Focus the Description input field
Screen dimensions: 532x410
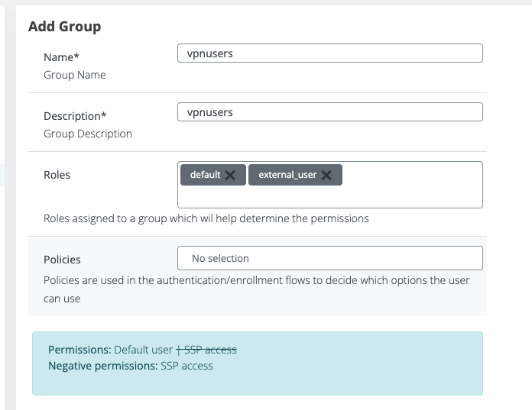click(329, 111)
